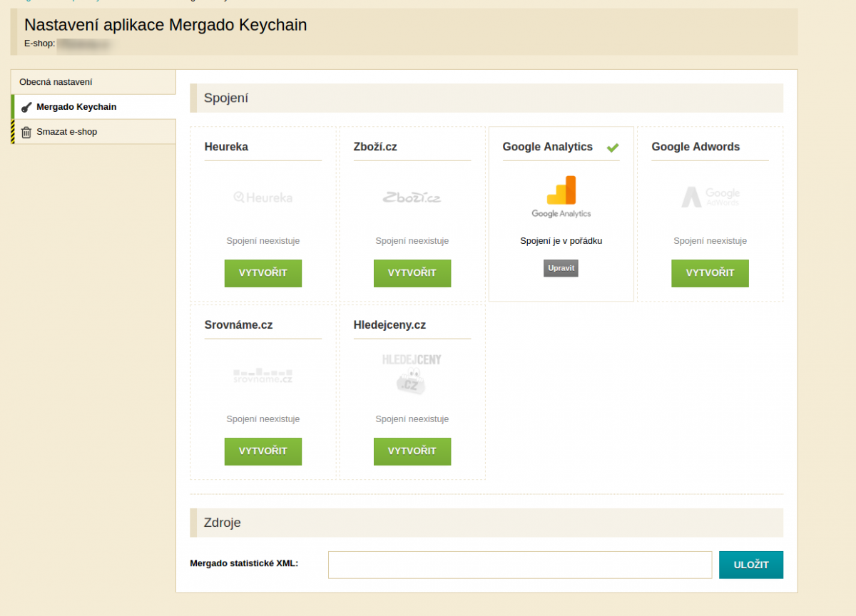Click the Google AdWords logo
This screenshot has height=616, width=856.
(x=710, y=197)
